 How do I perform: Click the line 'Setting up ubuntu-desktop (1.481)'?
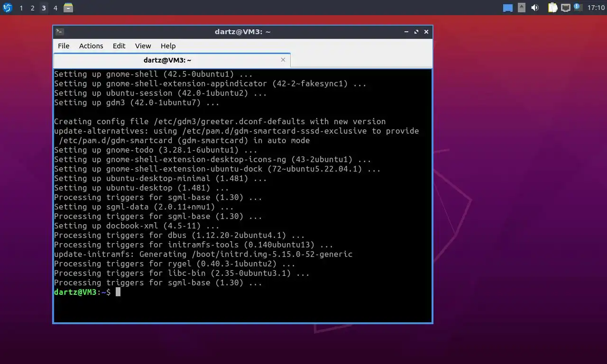(142, 188)
